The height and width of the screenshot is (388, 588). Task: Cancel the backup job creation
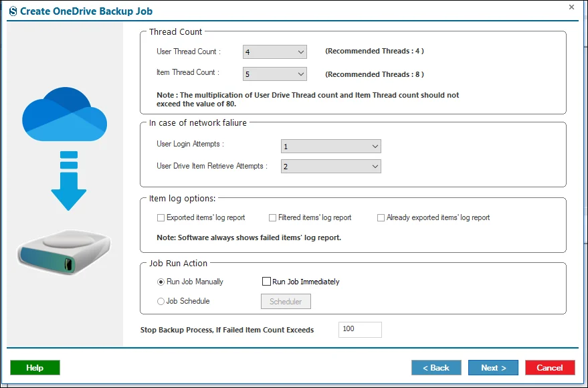(550, 368)
